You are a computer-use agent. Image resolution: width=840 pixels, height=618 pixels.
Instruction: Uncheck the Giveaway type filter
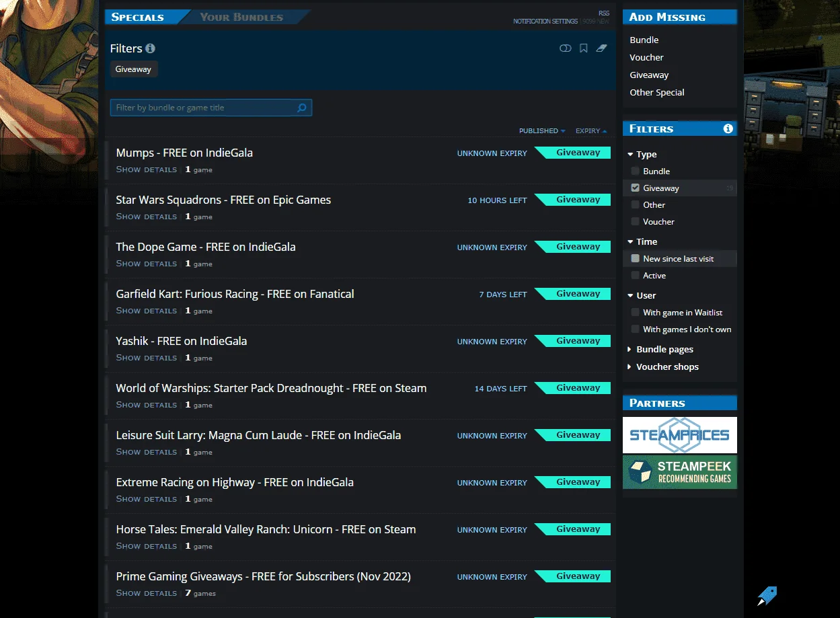tap(635, 188)
